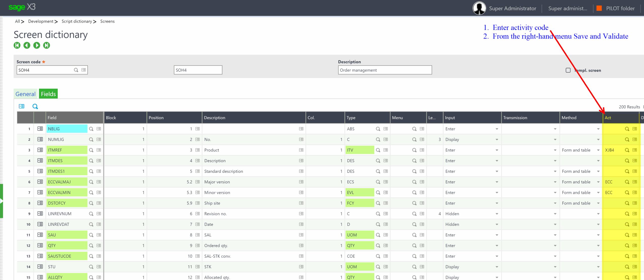644x280 pixels.
Task: Toggle the Templ. screen checkbox
Action: [x=568, y=70]
